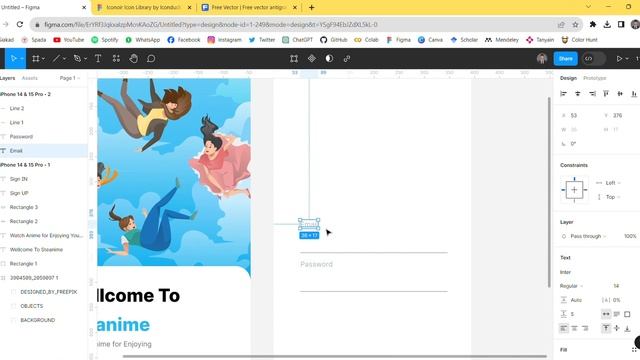
Task: Select the Hand tool
Action: 133,59
